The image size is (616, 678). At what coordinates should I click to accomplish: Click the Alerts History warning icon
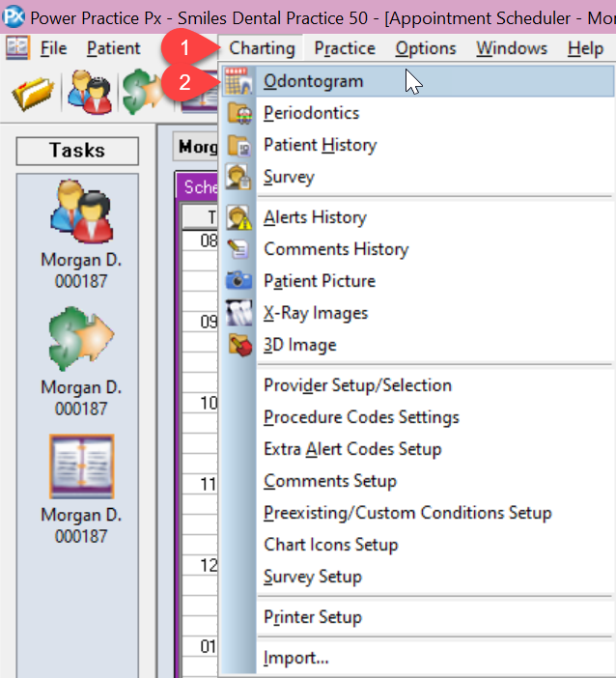238,217
